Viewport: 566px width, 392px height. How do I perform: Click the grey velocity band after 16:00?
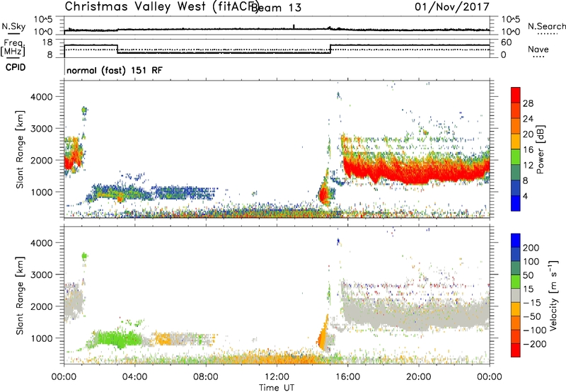click(x=415, y=312)
